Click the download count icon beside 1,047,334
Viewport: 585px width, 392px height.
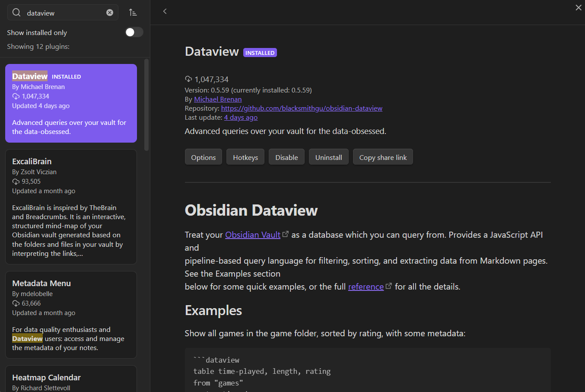click(x=188, y=79)
